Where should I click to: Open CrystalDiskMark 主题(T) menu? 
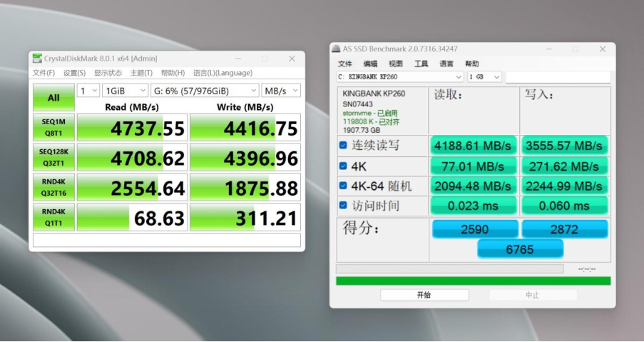pos(141,73)
